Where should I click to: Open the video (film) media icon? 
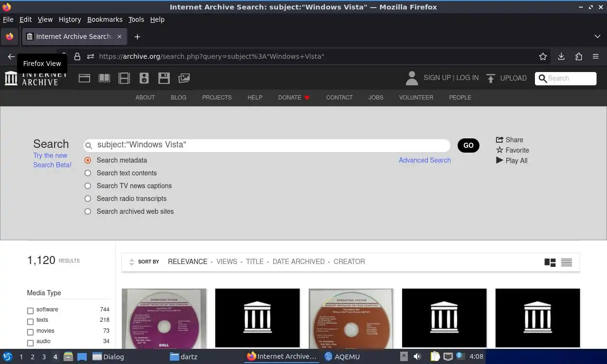pos(124,78)
